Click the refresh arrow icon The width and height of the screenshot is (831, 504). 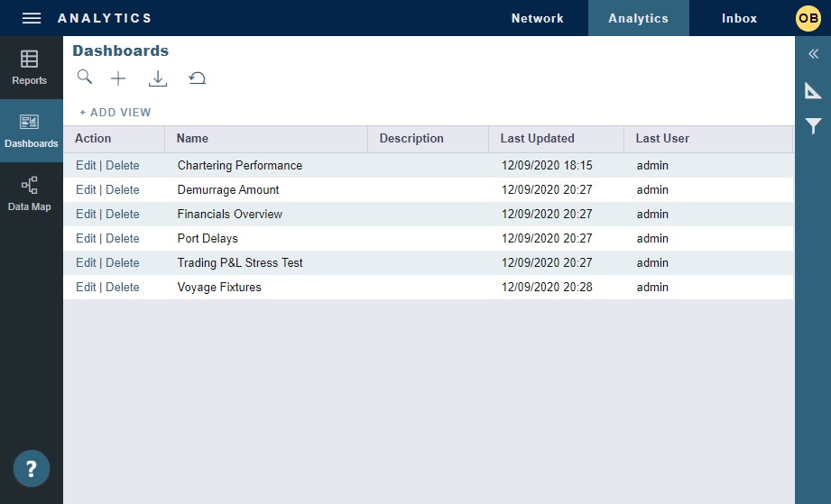tap(197, 78)
